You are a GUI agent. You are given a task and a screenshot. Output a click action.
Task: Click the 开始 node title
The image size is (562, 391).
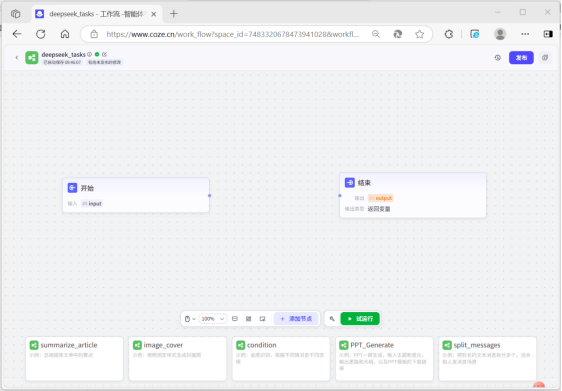click(x=87, y=188)
